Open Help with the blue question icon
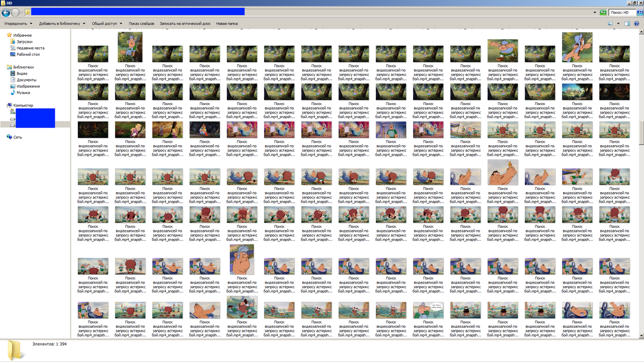644x362 pixels. coord(637,23)
